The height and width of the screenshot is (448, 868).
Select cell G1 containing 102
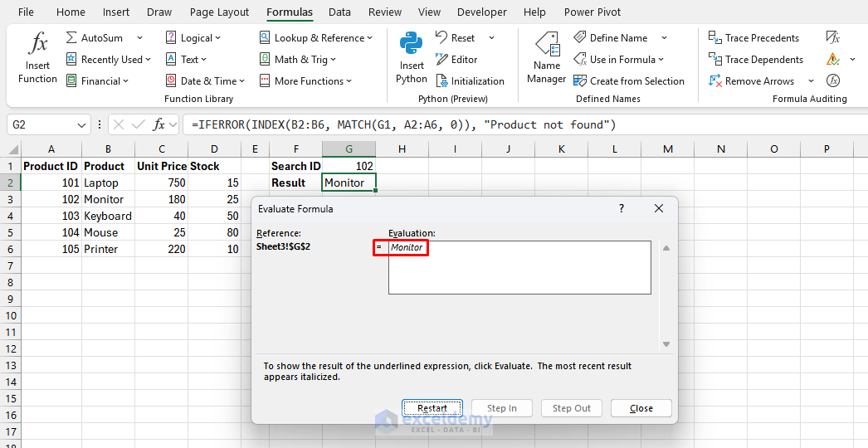pyautogui.click(x=349, y=166)
